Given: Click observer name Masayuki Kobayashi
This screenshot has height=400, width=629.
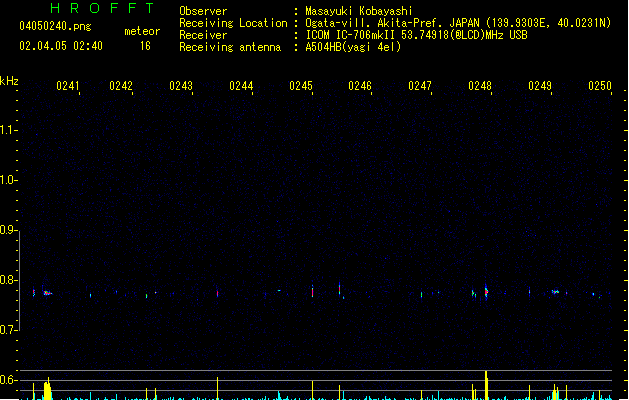Looking at the screenshot, I should point(359,11).
